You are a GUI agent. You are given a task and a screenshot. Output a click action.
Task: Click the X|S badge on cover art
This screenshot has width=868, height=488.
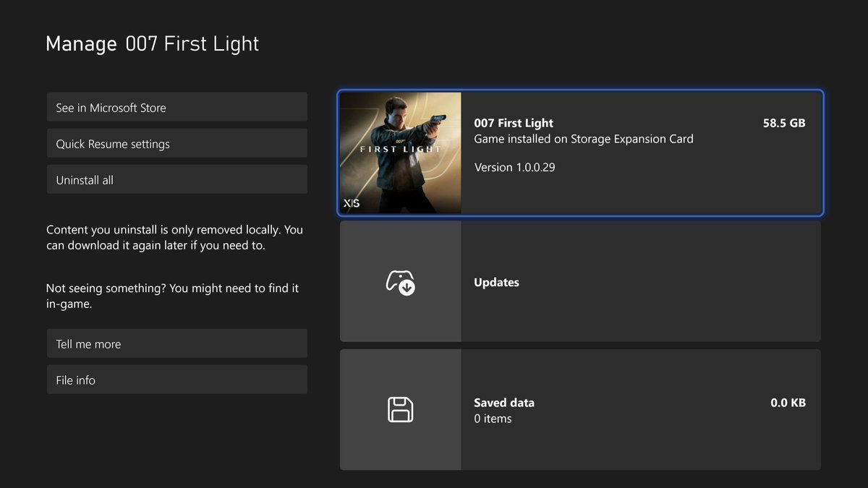352,203
